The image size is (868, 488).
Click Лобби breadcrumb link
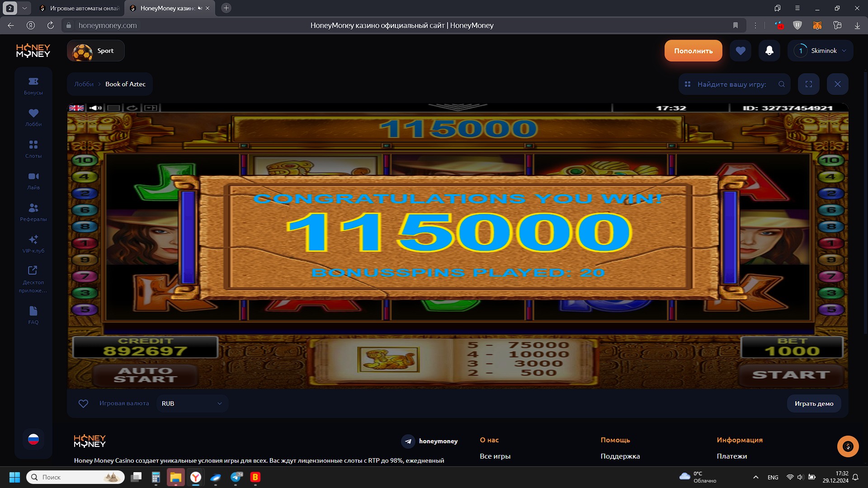[x=84, y=84]
